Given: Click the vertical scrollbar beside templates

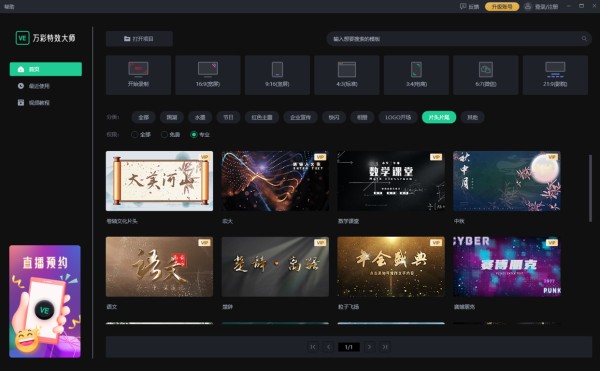Looking at the screenshot, I should [590, 187].
